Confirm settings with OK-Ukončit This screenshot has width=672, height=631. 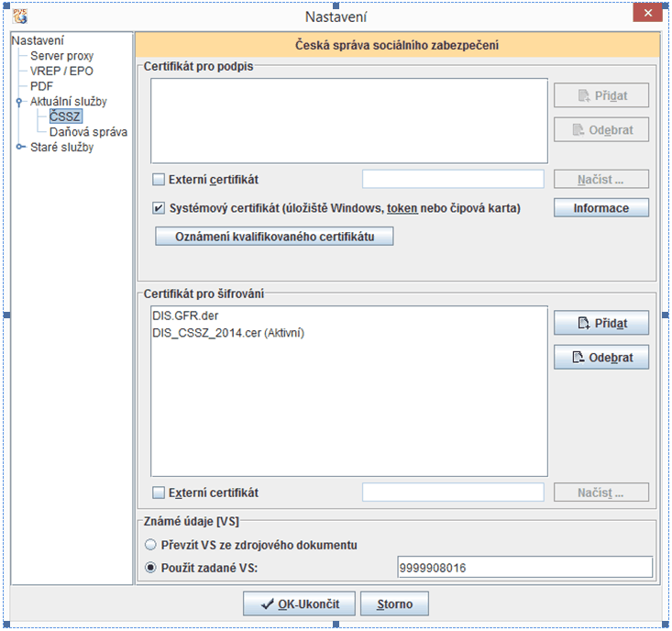[x=298, y=604]
